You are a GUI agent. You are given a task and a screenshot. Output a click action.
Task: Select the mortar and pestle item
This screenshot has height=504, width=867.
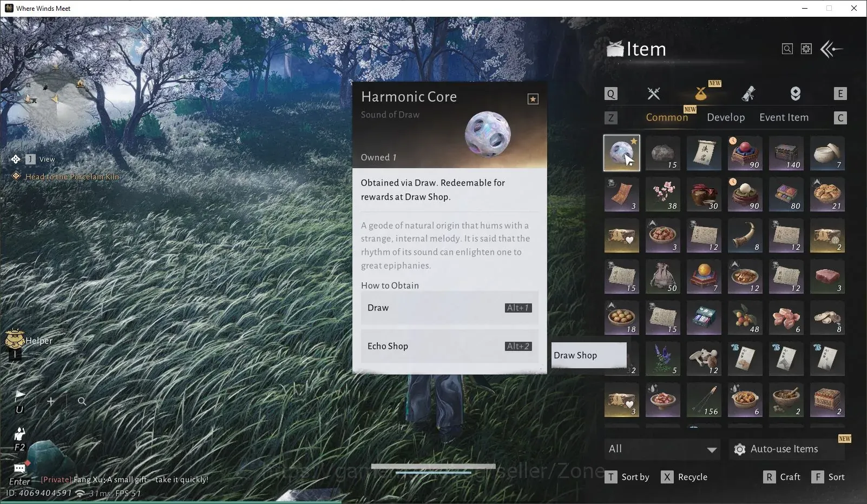(786, 400)
